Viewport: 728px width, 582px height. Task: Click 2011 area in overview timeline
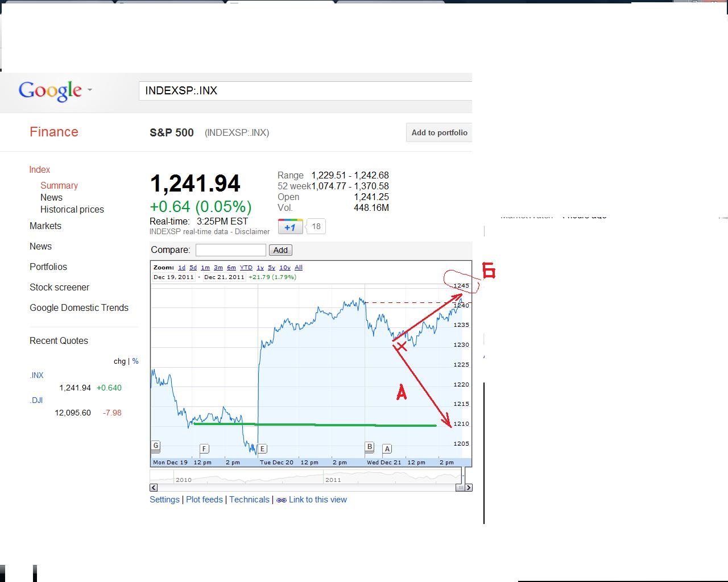click(x=333, y=480)
